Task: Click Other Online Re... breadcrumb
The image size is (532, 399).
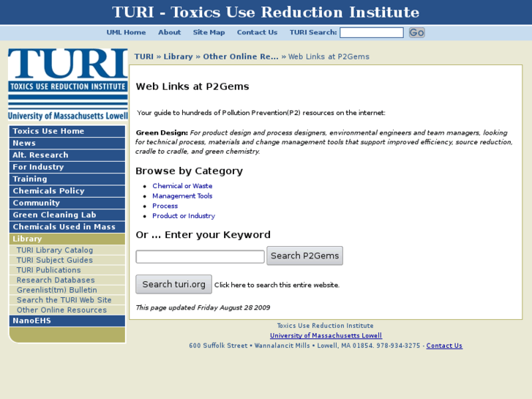Action: [241, 56]
